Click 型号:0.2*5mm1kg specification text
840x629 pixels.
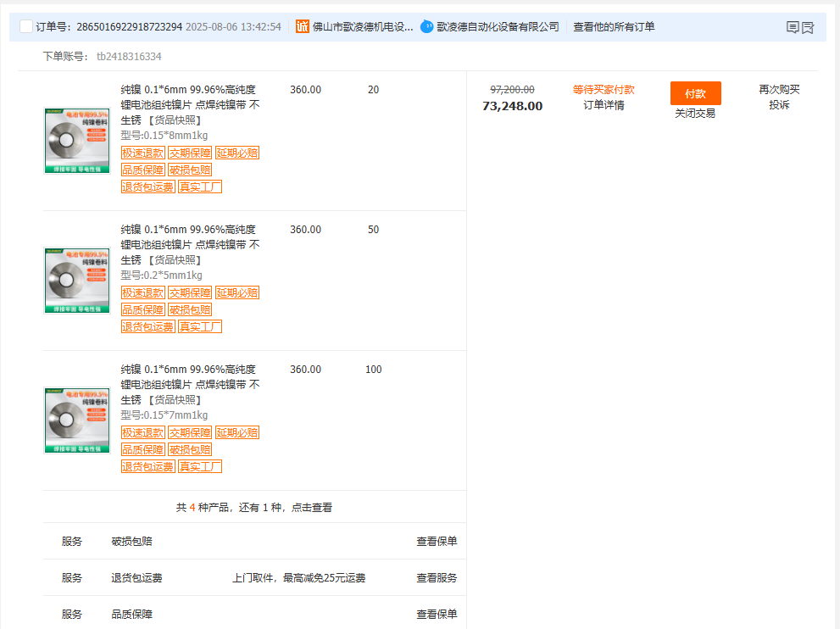[161, 275]
